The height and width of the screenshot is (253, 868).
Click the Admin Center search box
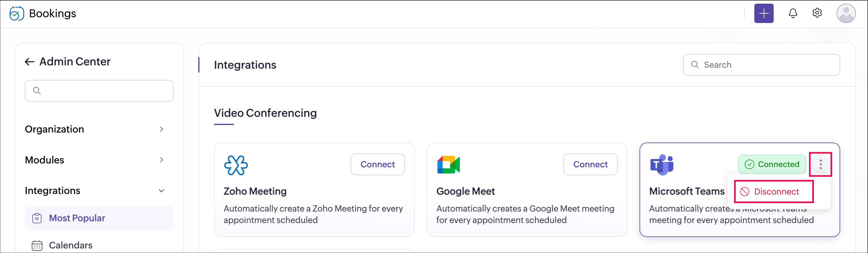pos(99,91)
